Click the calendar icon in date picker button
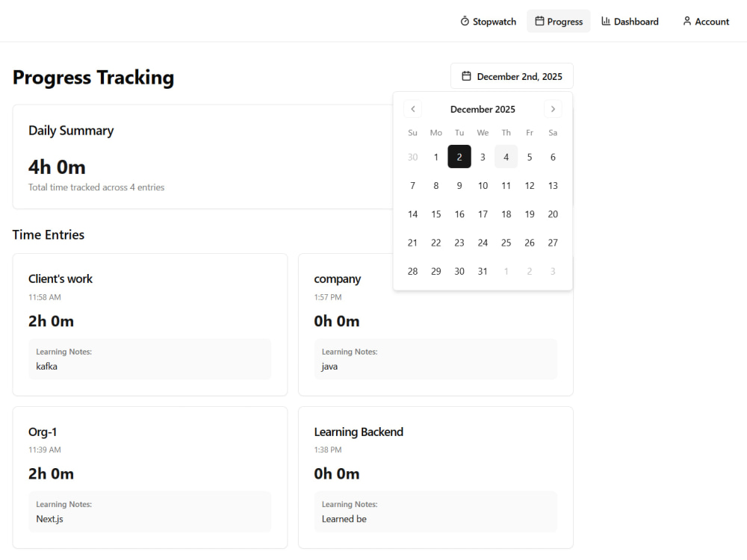This screenshot has height=560, width=747. point(466,76)
